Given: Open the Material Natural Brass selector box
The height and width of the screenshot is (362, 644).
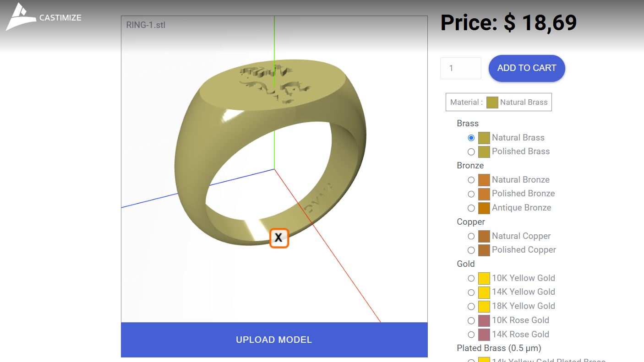Looking at the screenshot, I should coord(498,102).
